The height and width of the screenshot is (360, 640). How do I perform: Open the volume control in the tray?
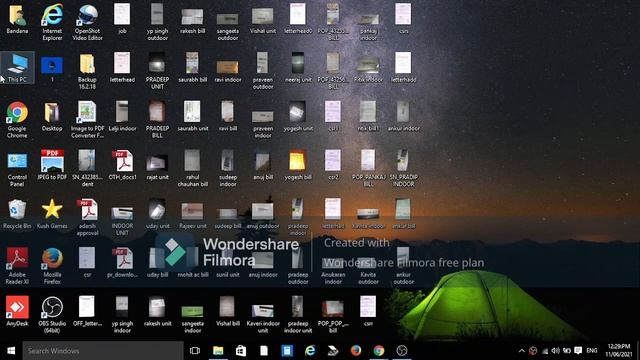[x=555, y=351]
